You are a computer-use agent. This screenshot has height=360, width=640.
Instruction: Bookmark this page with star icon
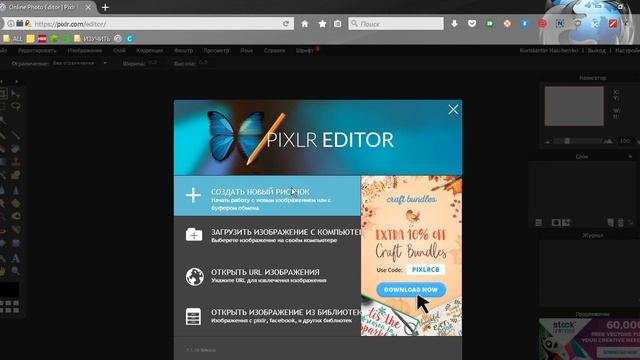pyautogui.click(x=322, y=24)
